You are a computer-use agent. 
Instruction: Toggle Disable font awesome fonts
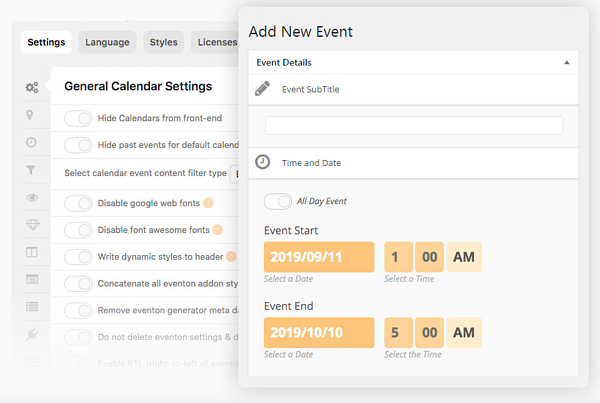(x=78, y=230)
